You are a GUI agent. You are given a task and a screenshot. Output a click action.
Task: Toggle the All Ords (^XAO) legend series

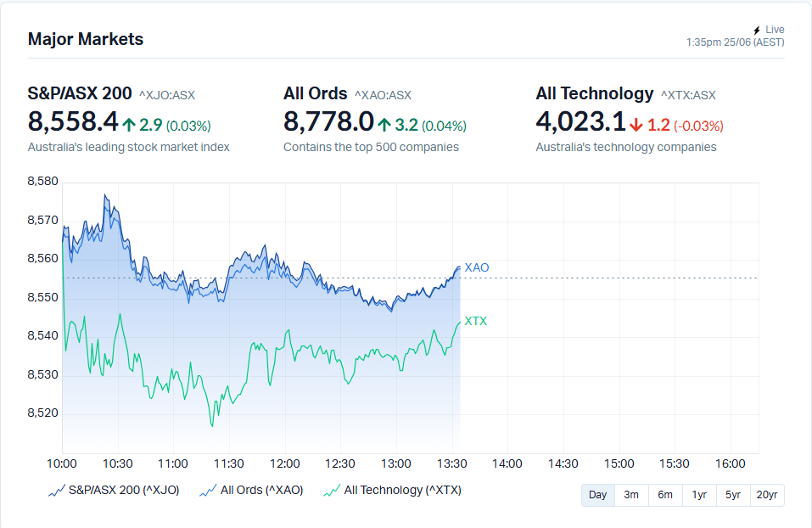[x=252, y=490]
